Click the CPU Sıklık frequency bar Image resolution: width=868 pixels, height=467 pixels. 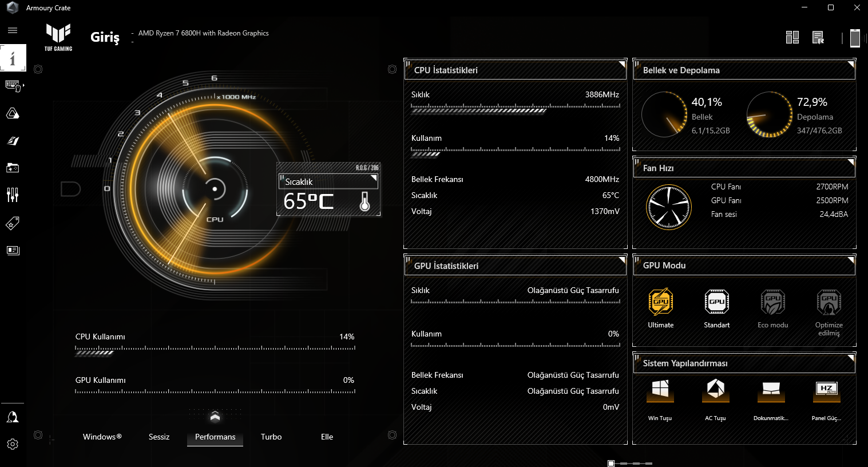coord(516,109)
